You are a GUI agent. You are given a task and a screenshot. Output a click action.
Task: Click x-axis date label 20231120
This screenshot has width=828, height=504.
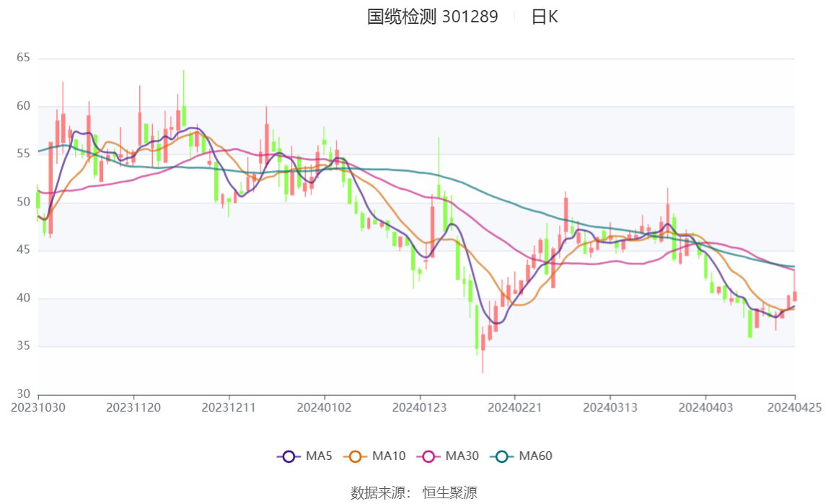point(133,407)
